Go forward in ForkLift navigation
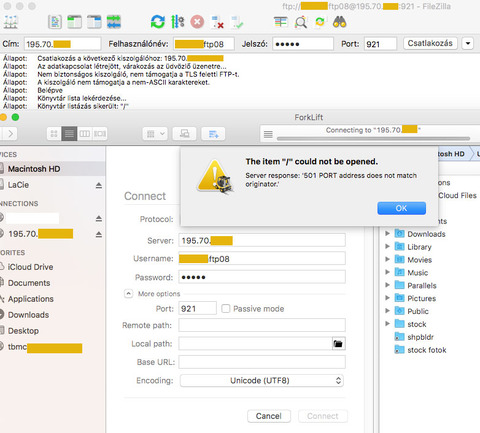This screenshot has height=433, width=480. coord(11,134)
